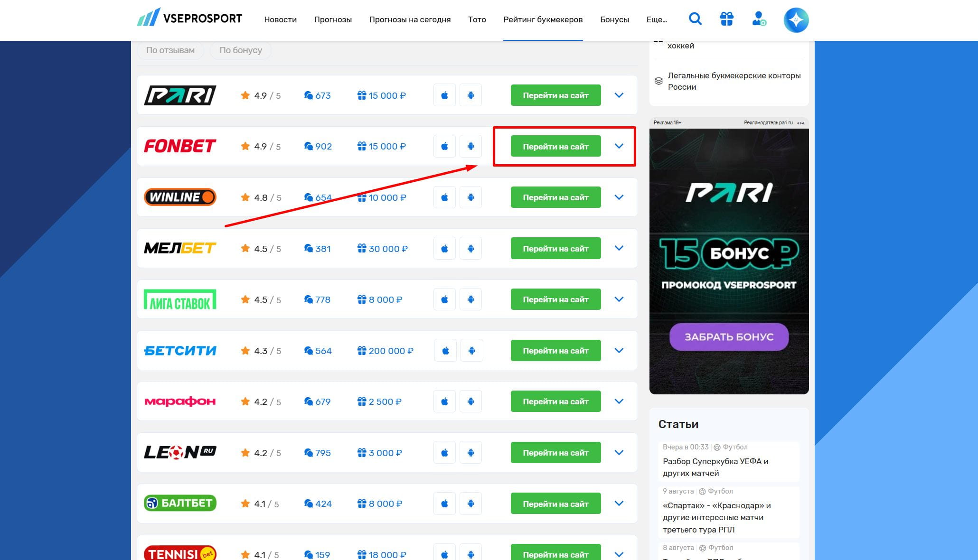
Task: Click the 902 reviews count for Fonbet
Action: 318,146
